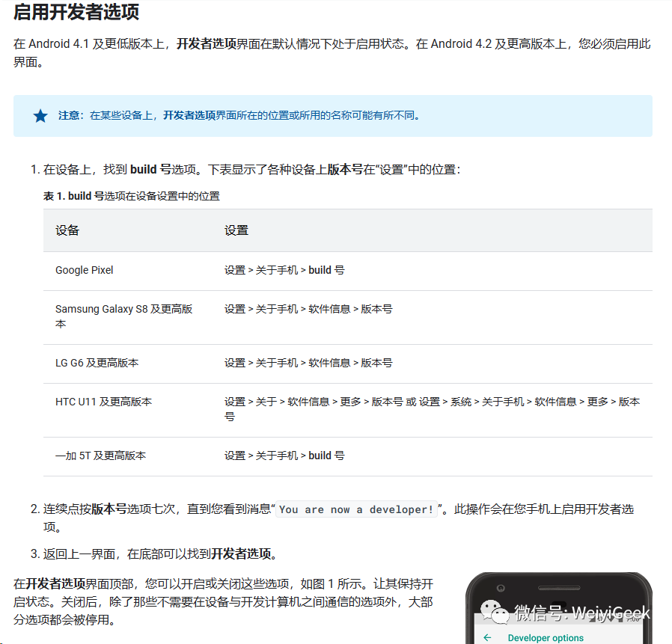Click the heading 启用开发者选项
This screenshot has height=644, width=672.
tap(76, 12)
